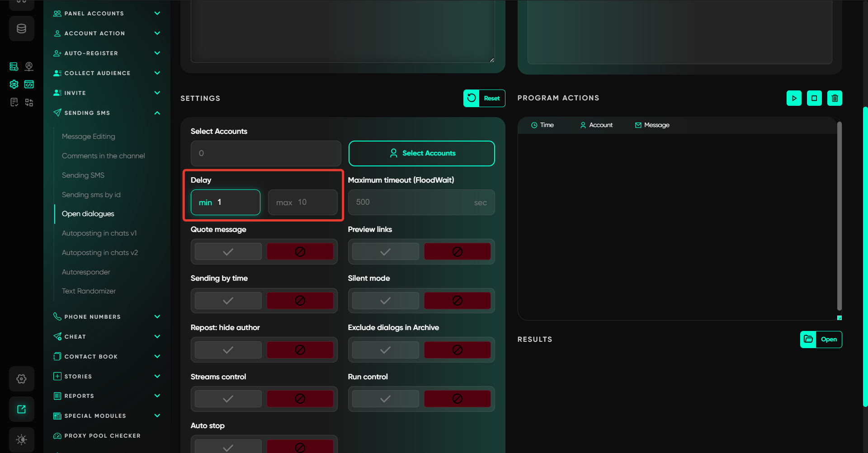Image resolution: width=868 pixels, height=453 pixels.
Task: Enable Quote message with checkmark toggle
Action: pyautogui.click(x=228, y=252)
